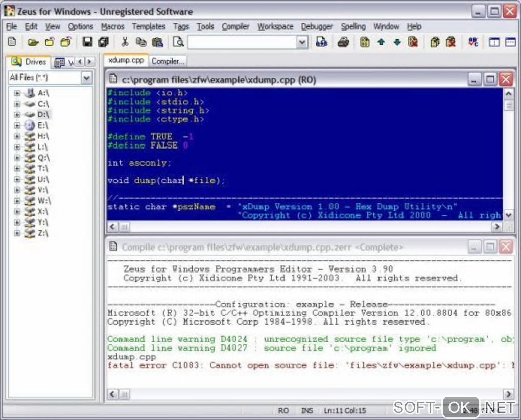
Task: Click the Paste clipboard icon
Action: [157, 42]
